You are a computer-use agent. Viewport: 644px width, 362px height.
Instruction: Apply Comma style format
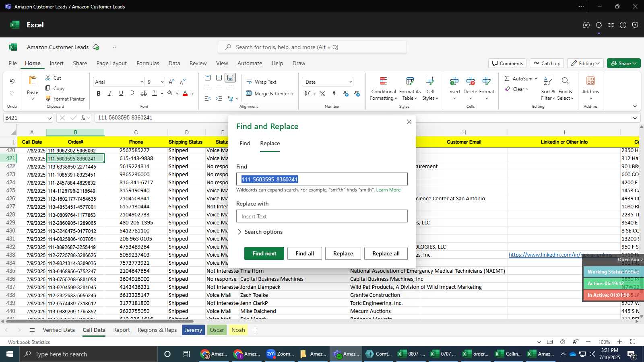[x=334, y=93]
